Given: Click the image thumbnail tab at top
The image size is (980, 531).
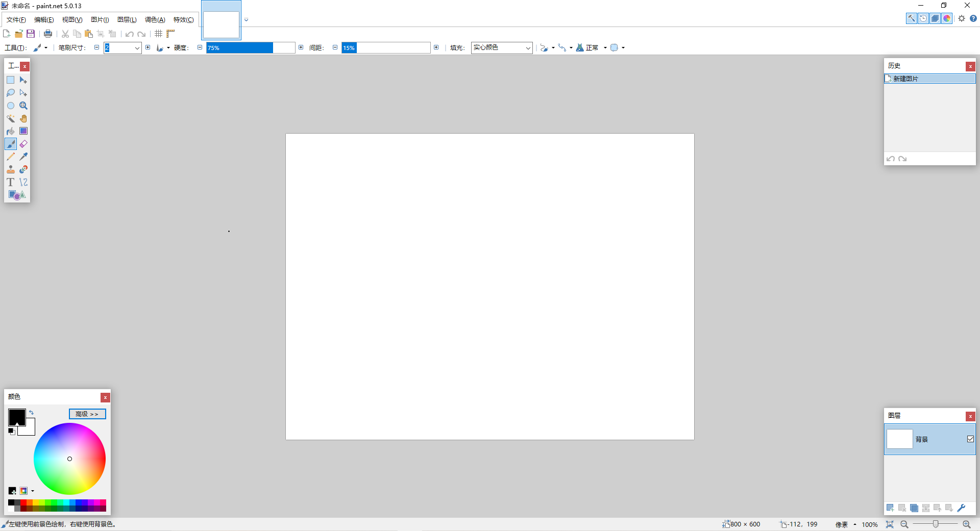Looking at the screenshot, I should tap(221, 24).
